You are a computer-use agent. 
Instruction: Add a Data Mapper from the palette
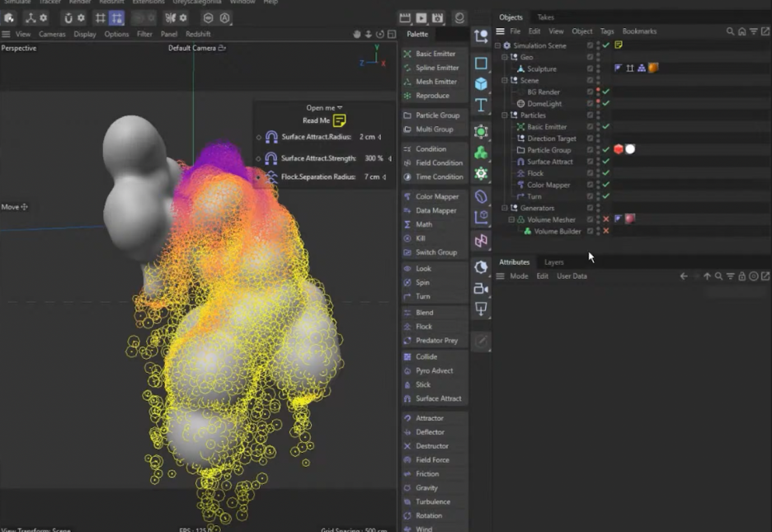click(x=434, y=210)
